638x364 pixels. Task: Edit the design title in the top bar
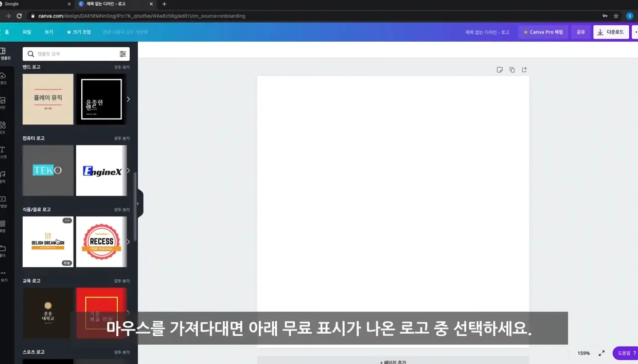click(x=487, y=32)
